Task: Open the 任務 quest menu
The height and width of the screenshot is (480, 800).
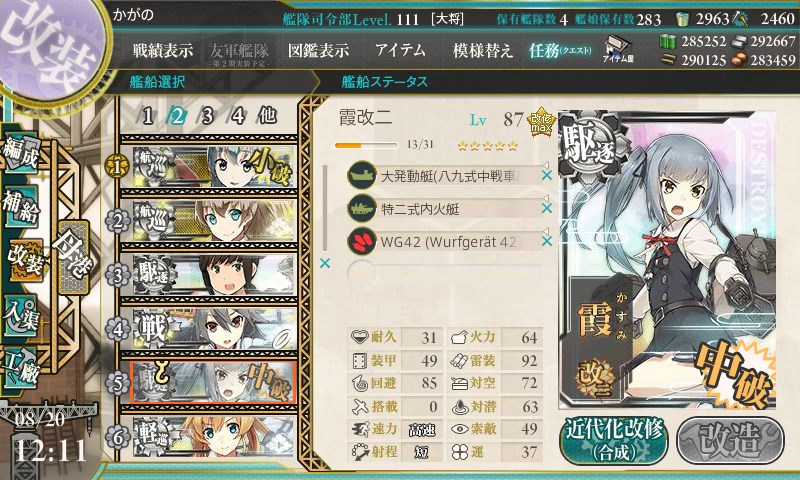Action: (x=560, y=50)
